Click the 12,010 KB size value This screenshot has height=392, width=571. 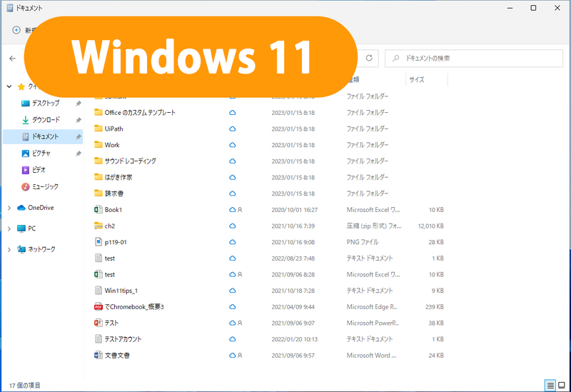tap(430, 226)
